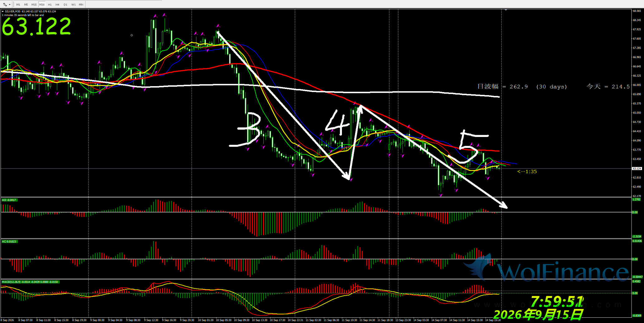
Task: Switch chart to M15 timeframe
Action: click(34, 5)
